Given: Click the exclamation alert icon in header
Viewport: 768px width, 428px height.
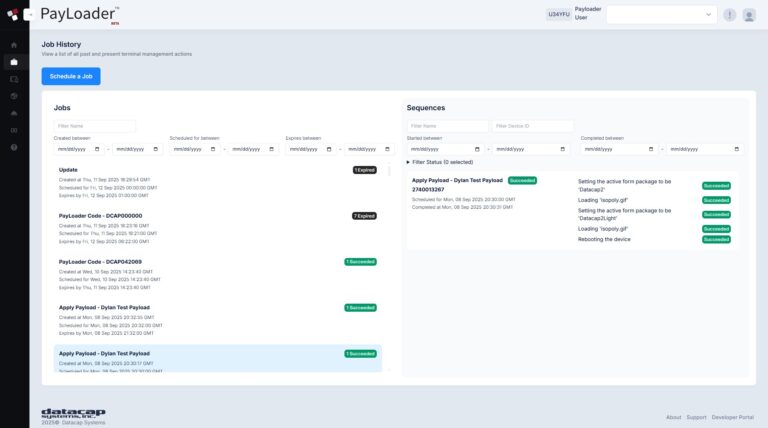Looking at the screenshot, I should click(729, 15).
